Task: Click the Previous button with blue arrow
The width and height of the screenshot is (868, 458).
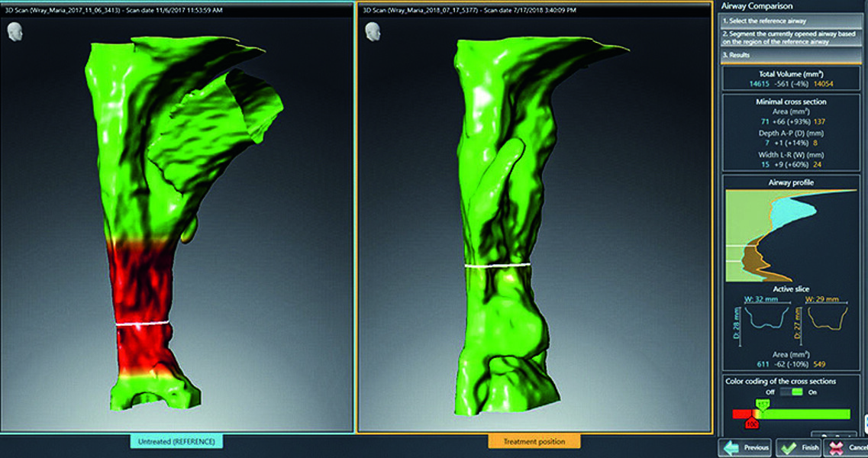Action: 744,447
